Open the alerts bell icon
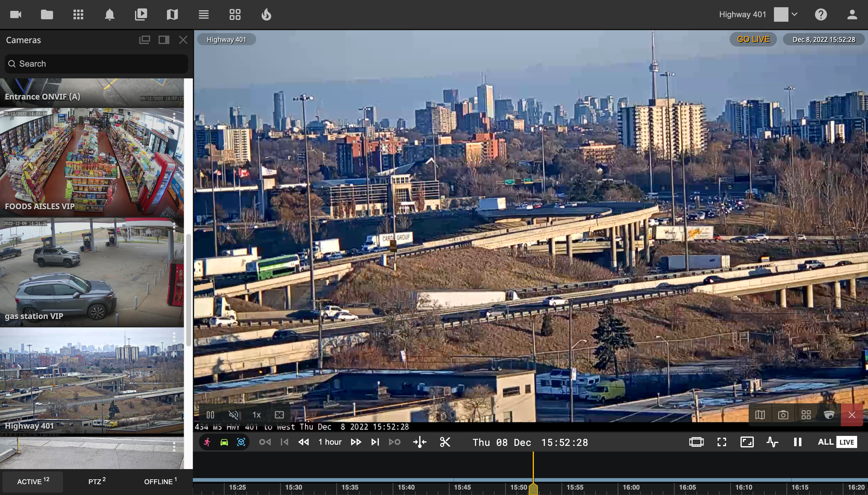 pos(109,14)
